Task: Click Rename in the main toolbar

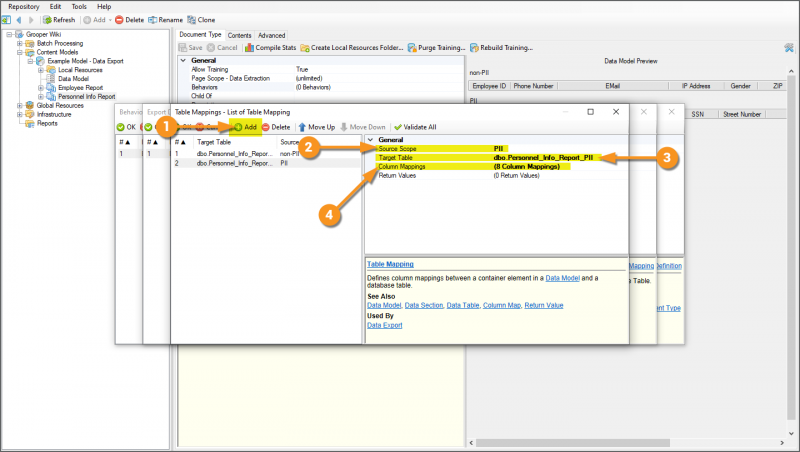Action: click(x=166, y=20)
